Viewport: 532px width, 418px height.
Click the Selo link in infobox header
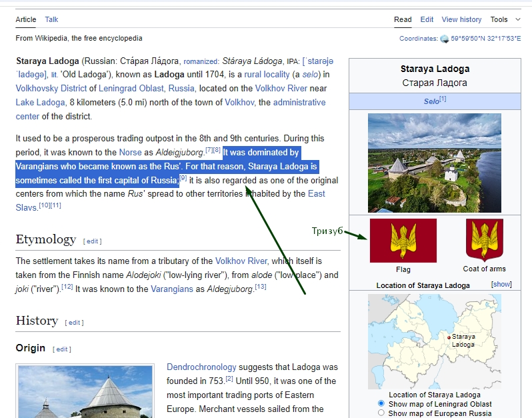tap(431, 101)
